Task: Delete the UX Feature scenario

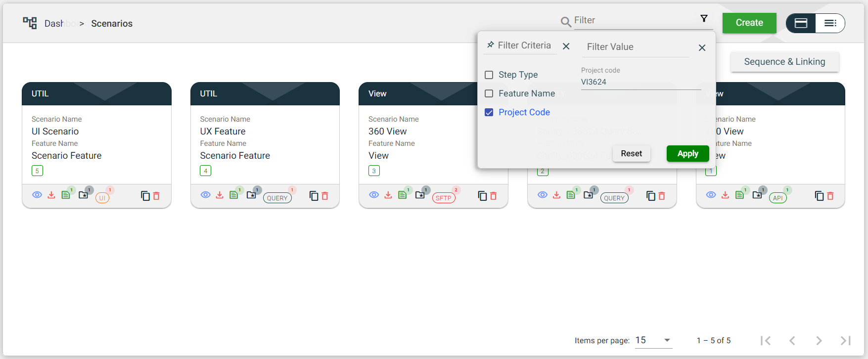Action: [x=325, y=196]
